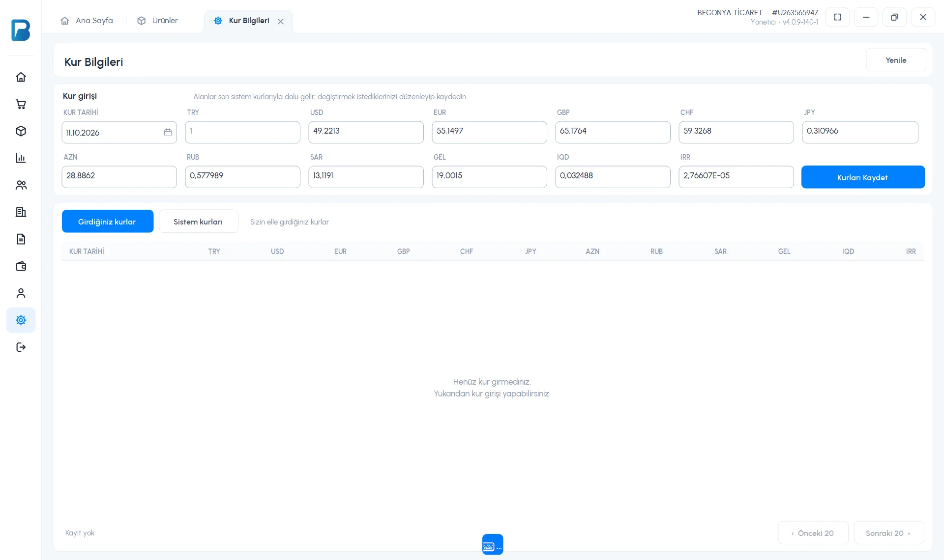Click the CHF rate input
Image resolution: width=944 pixels, height=560 pixels.
click(736, 133)
